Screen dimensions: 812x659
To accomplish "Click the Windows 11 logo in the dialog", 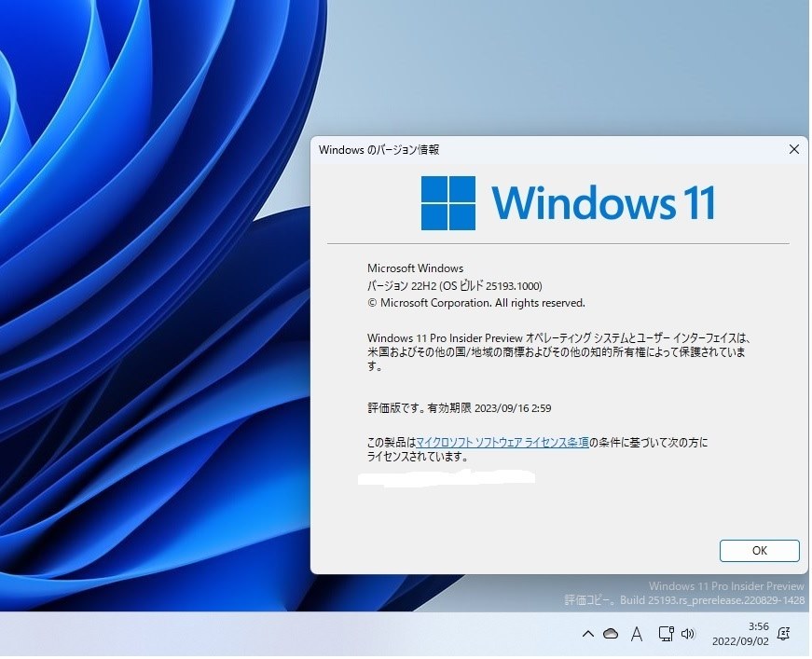I will click(x=567, y=200).
